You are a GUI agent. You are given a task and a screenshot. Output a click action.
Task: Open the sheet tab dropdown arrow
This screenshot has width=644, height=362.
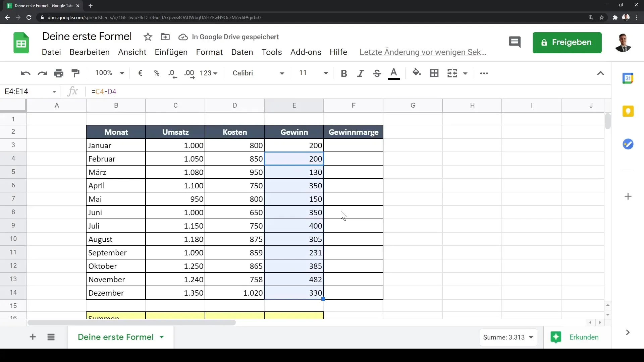coord(162,337)
